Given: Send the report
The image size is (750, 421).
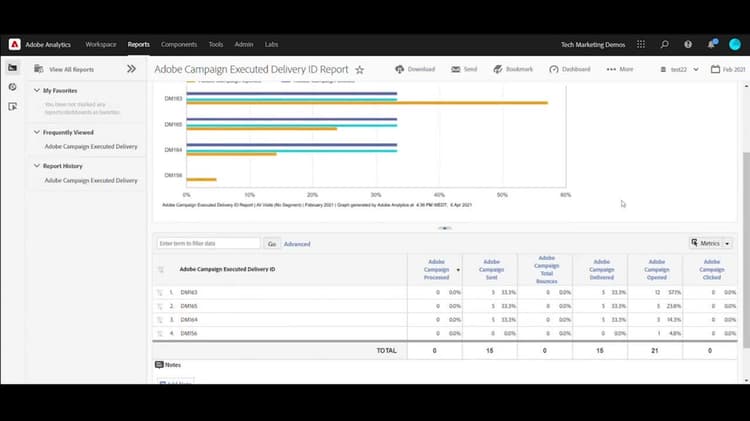Looking at the screenshot, I should 464,69.
